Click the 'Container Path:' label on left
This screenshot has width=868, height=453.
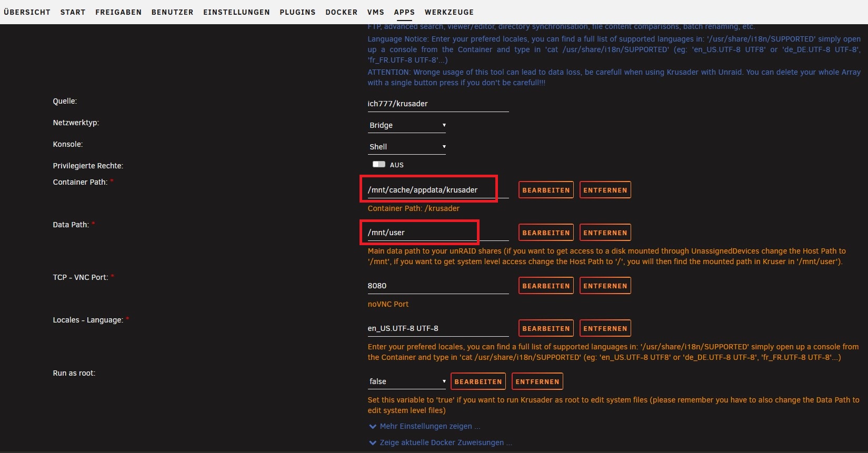click(80, 182)
